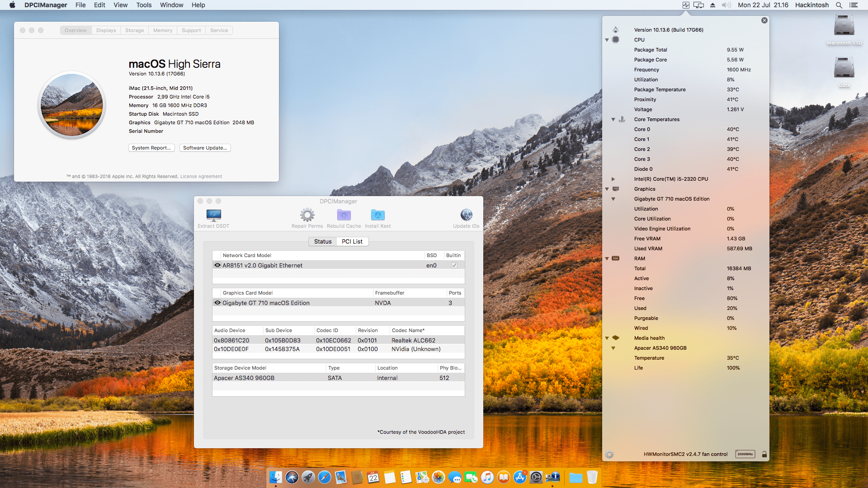Screen dimensions: 868x488
Task: Open the Tools menu
Action: 143,5
